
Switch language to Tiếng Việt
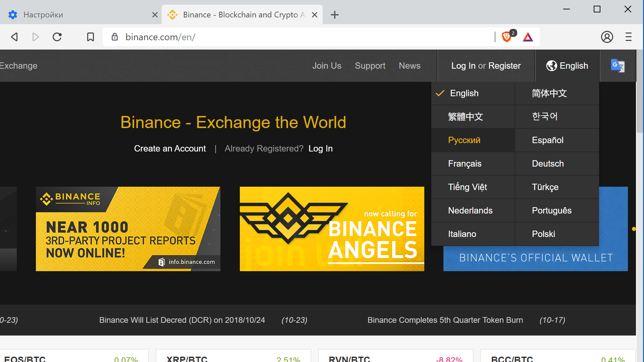(x=473, y=187)
